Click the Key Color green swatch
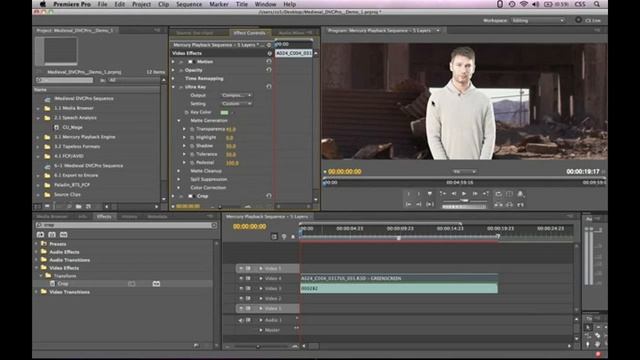 tap(224, 112)
